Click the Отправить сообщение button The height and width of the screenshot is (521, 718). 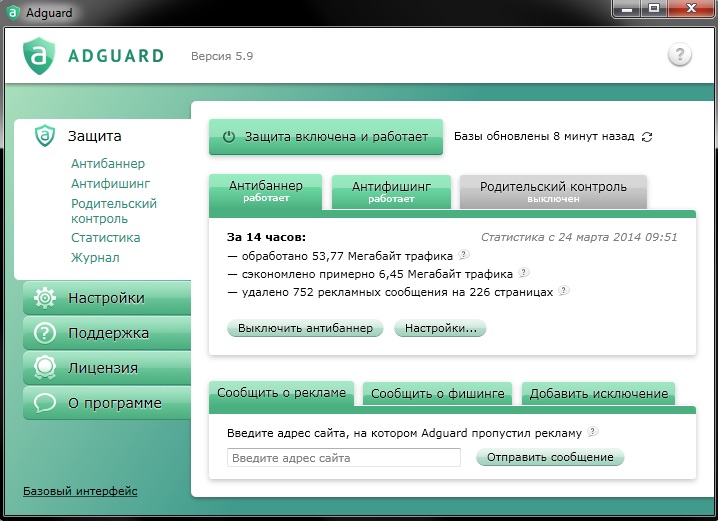550,457
